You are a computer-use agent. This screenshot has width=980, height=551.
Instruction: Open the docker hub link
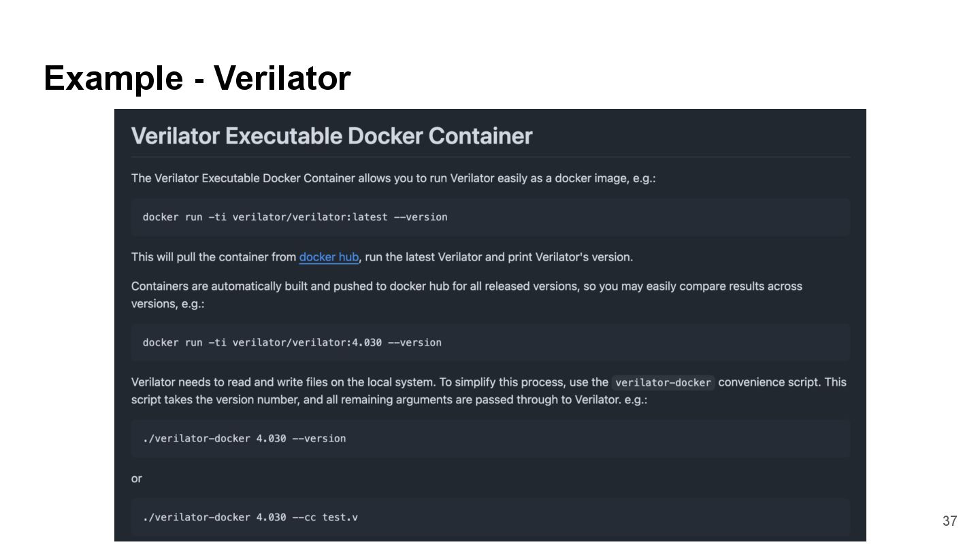tap(329, 257)
